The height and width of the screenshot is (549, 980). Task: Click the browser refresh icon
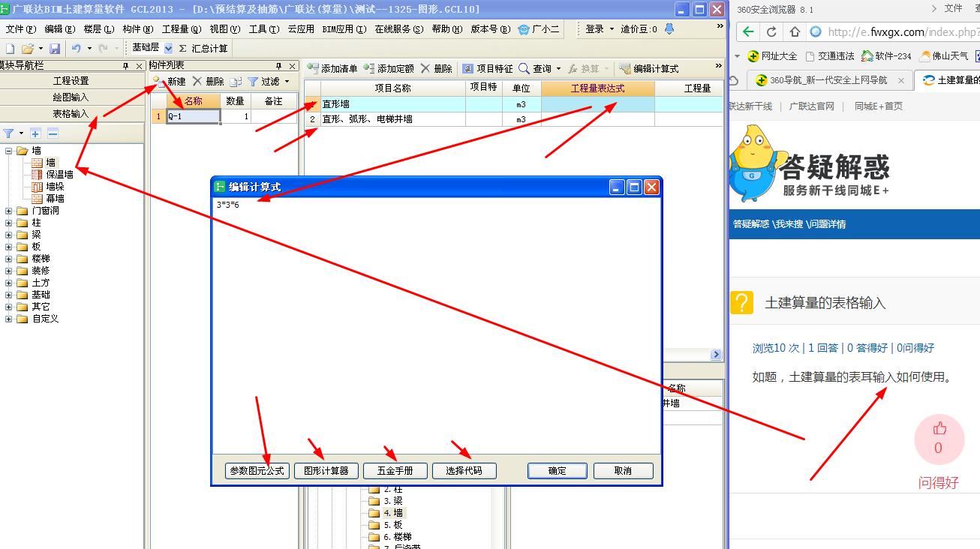tap(771, 32)
